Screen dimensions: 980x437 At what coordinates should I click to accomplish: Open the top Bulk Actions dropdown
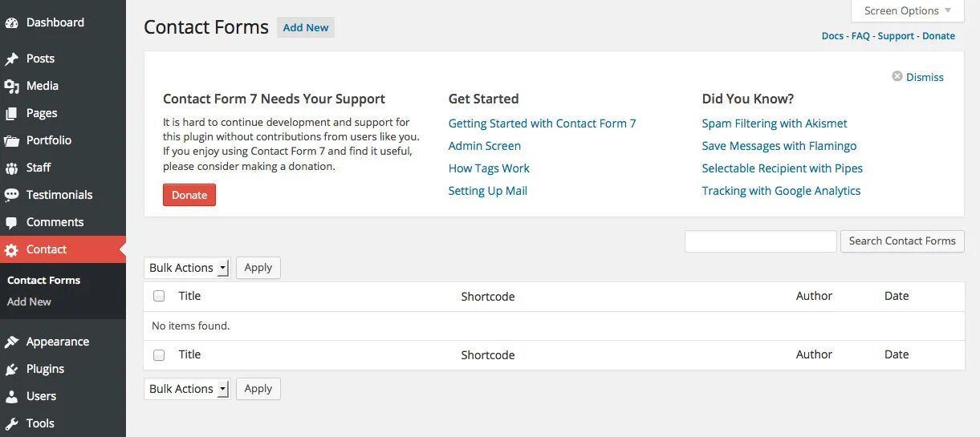[187, 268]
